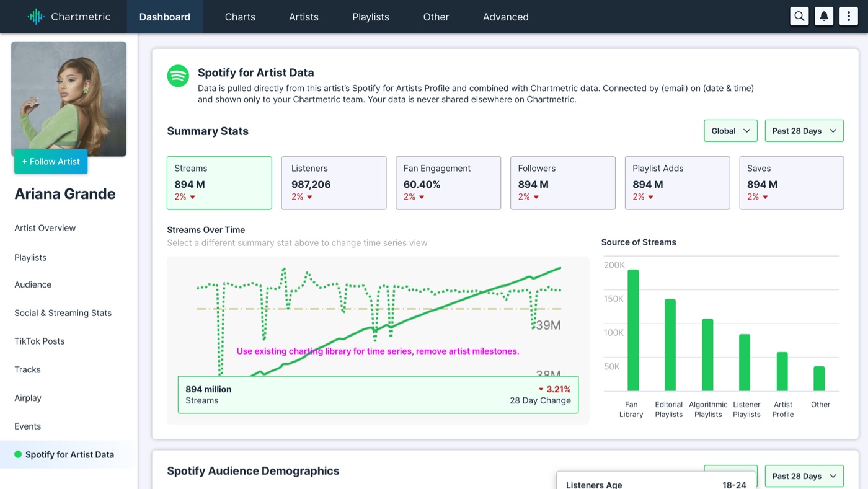Viewport: 868px width, 489px height.
Task: Open the Charts menu
Action: [240, 17]
